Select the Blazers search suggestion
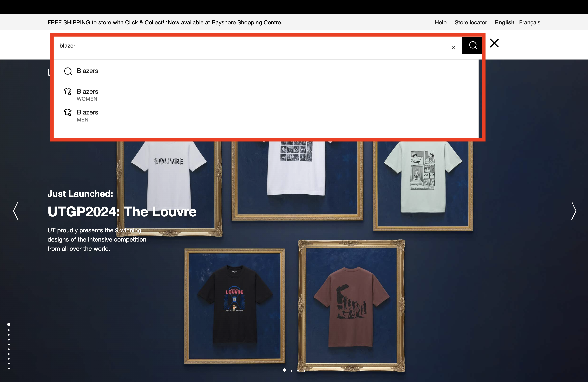The height and width of the screenshot is (382, 588). (x=87, y=71)
